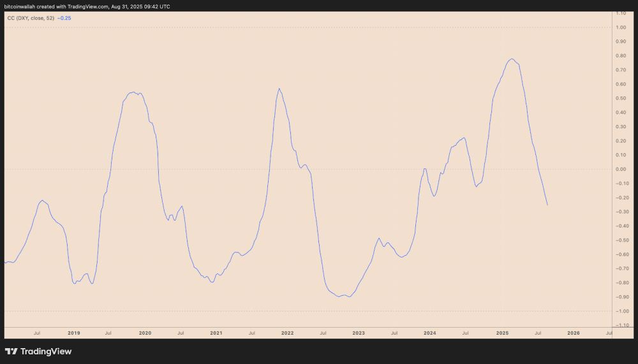This screenshot has height=364, width=638.
Task: Click the 2023 label on the time axis
Action: coord(359,333)
